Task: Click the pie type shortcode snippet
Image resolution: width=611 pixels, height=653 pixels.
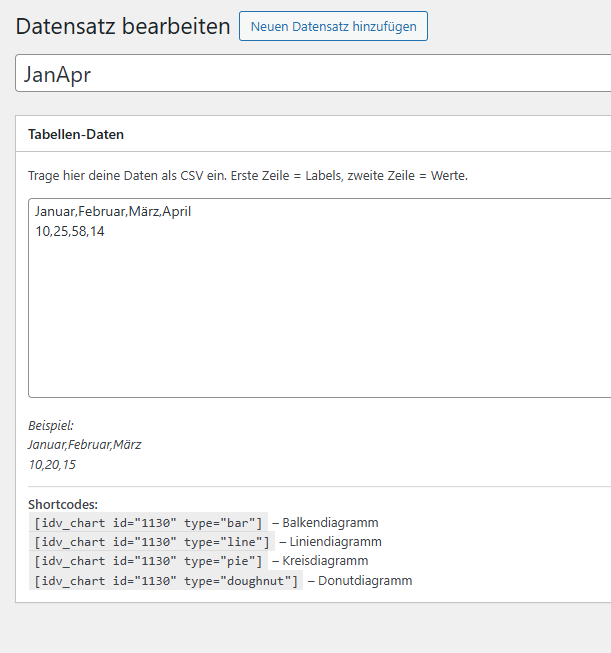Action: (148, 561)
